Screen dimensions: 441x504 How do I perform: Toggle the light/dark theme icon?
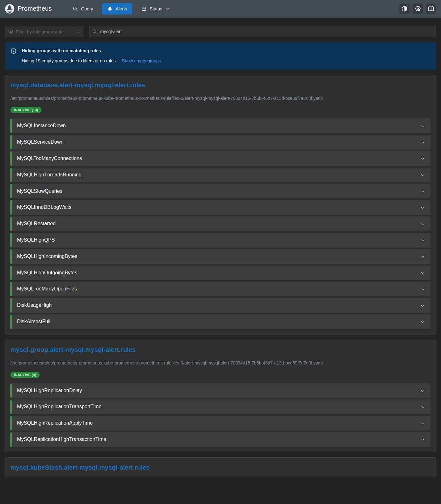click(404, 9)
